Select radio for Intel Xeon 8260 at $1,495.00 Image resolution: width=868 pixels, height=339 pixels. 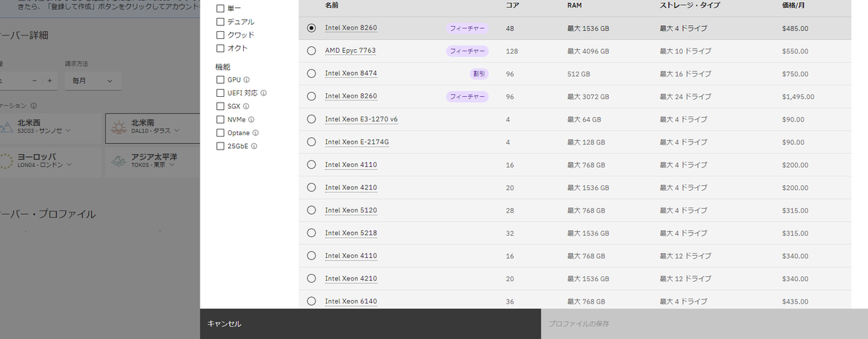(311, 96)
